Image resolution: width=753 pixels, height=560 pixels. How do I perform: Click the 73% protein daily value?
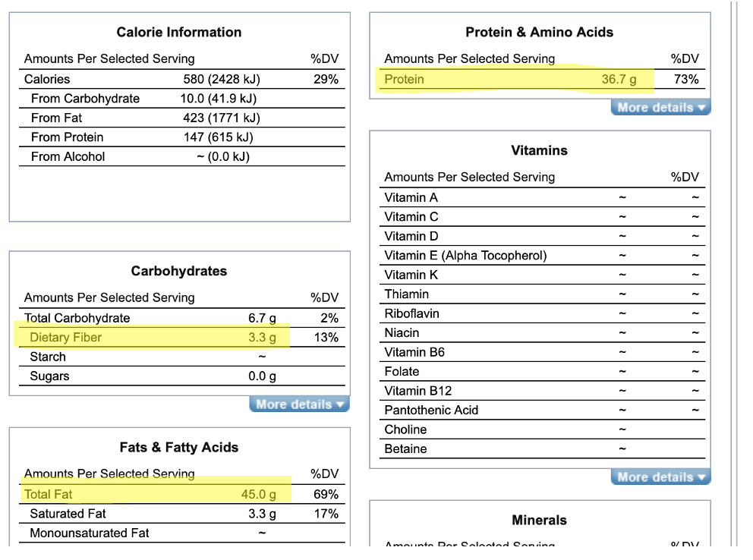686,80
